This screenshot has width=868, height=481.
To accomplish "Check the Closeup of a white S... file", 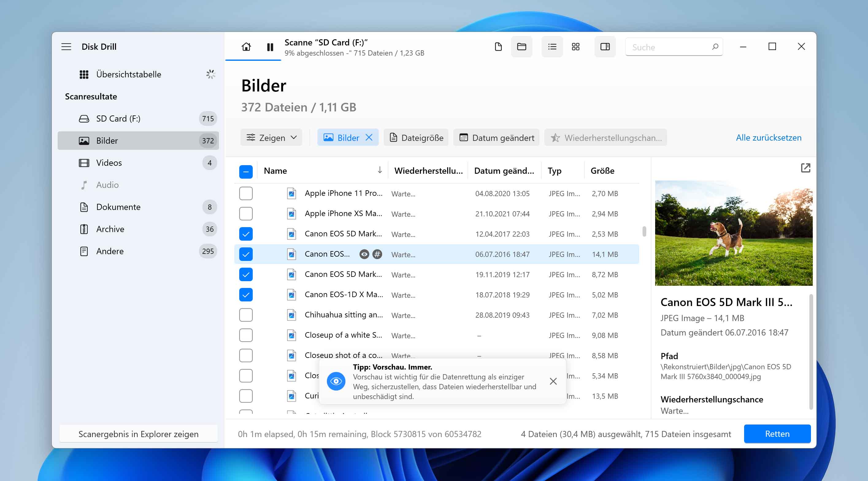I will [246, 335].
